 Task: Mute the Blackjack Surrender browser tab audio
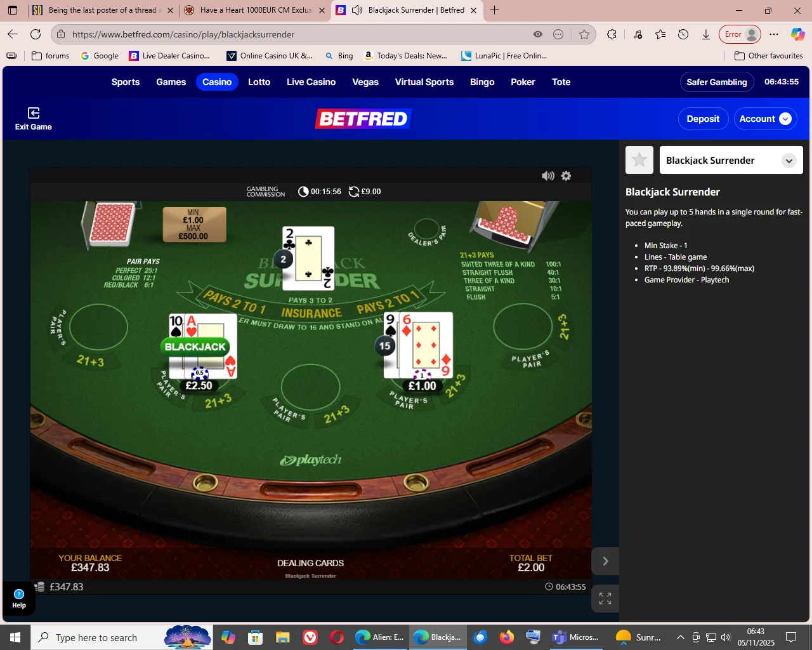point(357,10)
